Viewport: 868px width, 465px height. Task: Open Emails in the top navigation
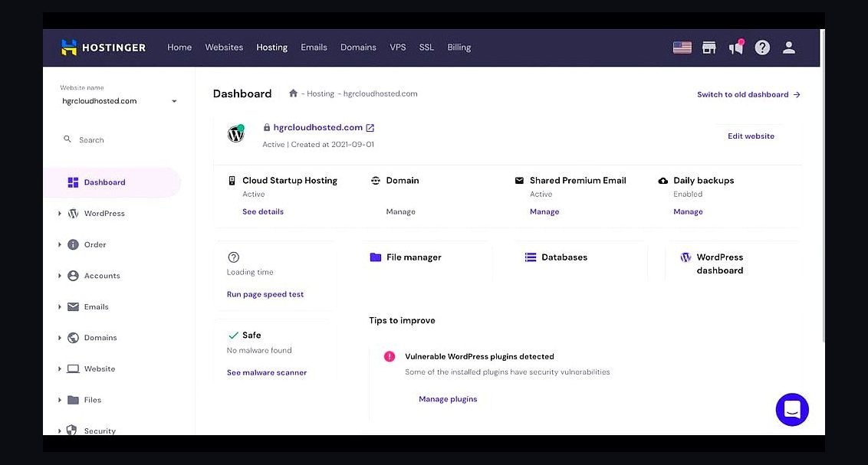(x=314, y=47)
